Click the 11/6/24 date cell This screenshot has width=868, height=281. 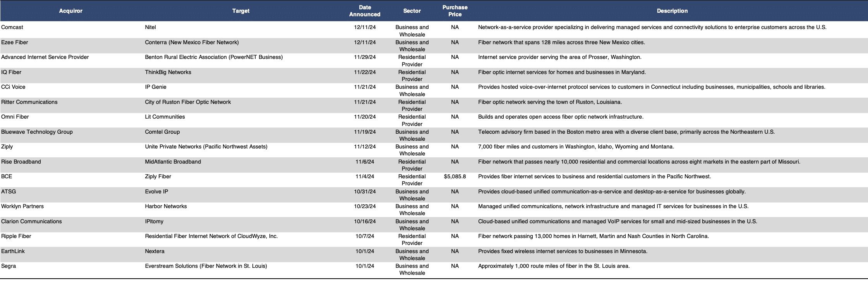(x=365, y=162)
